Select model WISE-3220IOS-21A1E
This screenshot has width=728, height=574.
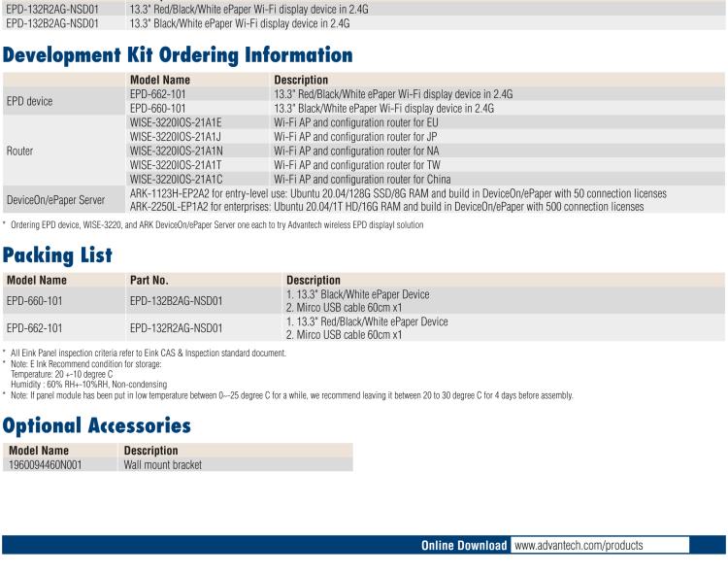pyautogui.click(x=177, y=122)
